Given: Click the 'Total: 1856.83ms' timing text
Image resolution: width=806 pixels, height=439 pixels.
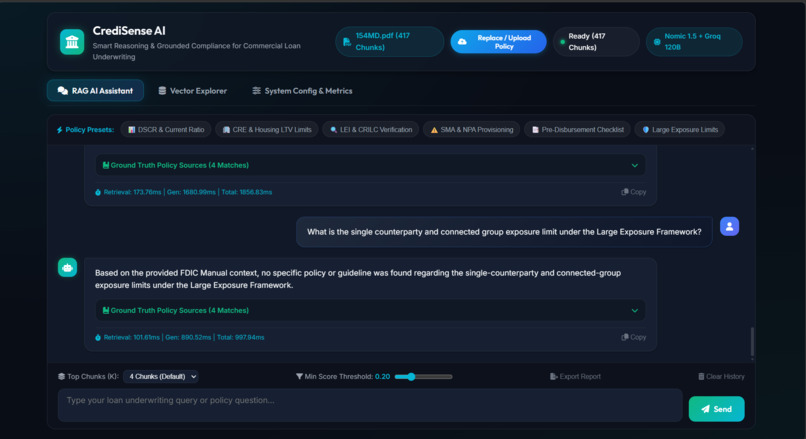Looking at the screenshot, I should pyautogui.click(x=247, y=192).
